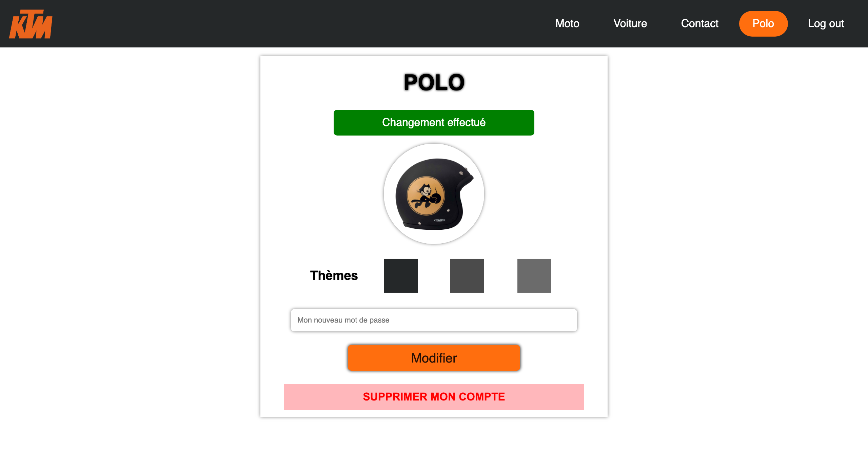Image resolution: width=868 pixels, height=473 pixels.
Task: Log out of the account
Action: tap(826, 23)
